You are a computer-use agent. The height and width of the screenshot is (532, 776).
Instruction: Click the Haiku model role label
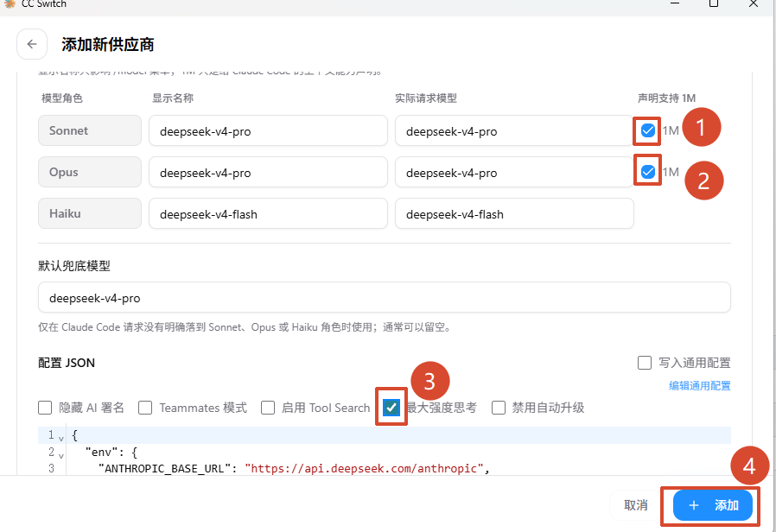[90, 214]
